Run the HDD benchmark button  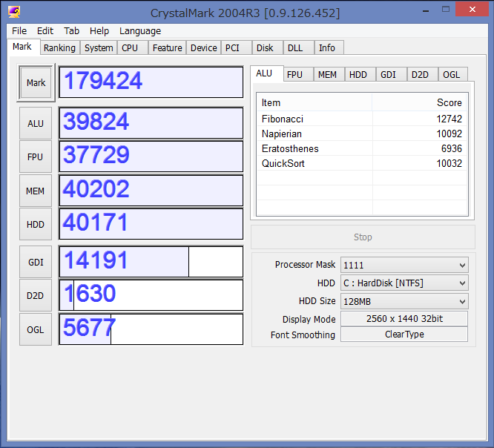(x=36, y=224)
